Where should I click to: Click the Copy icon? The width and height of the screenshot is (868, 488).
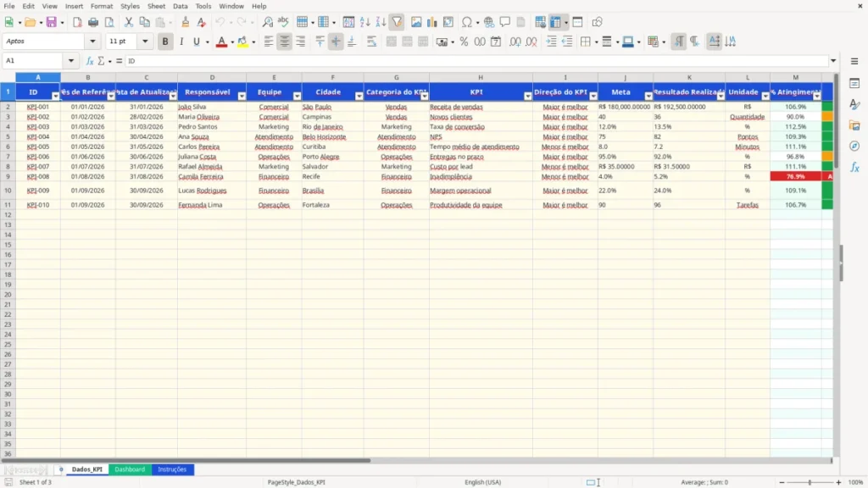[x=144, y=22]
